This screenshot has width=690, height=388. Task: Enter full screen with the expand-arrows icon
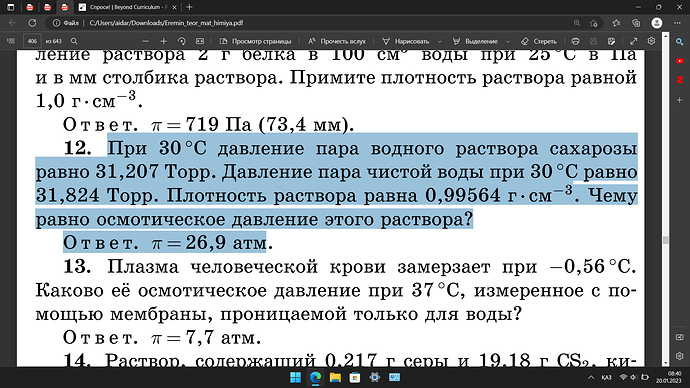tap(634, 41)
